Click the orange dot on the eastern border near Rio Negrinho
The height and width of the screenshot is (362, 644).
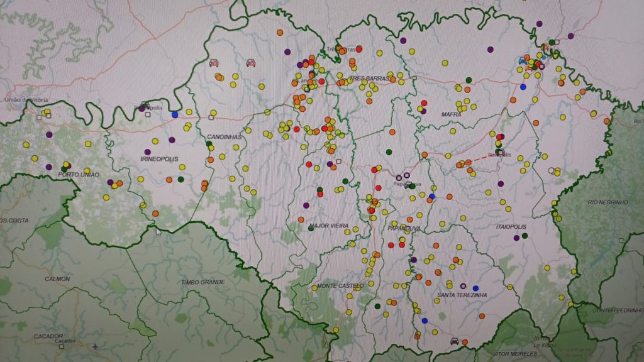coord(607,121)
